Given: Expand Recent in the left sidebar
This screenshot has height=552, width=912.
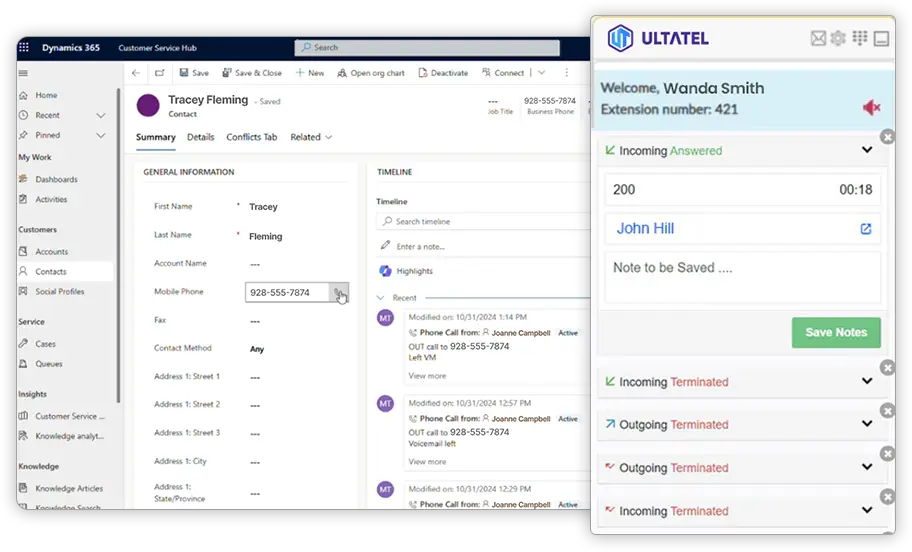Looking at the screenshot, I should (x=100, y=115).
